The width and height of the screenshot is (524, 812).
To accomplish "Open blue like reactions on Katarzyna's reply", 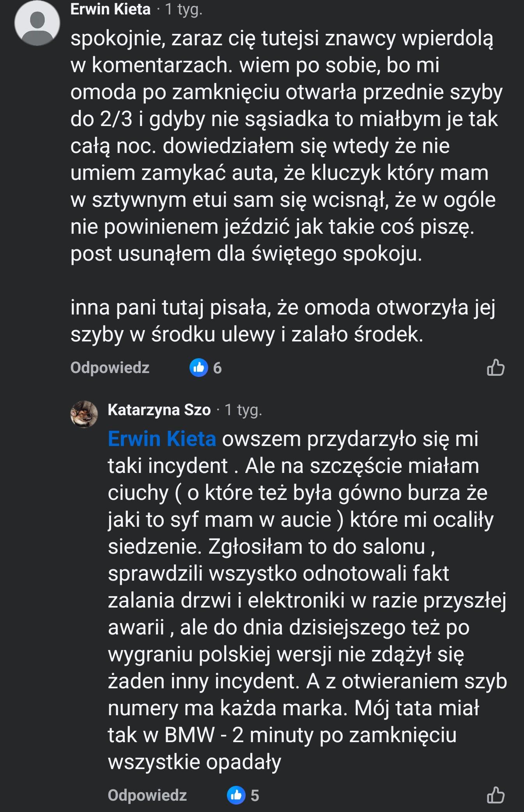I will coord(236,795).
